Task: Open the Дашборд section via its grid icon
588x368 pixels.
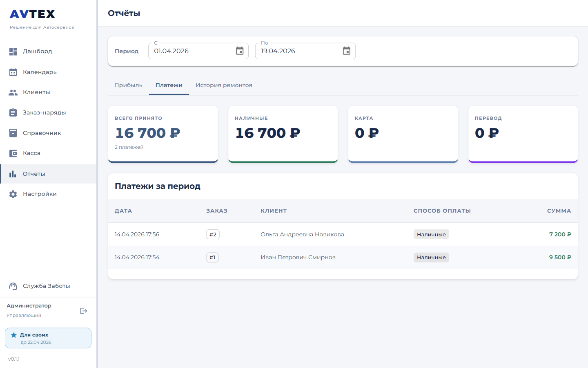Action: tap(12, 51)
